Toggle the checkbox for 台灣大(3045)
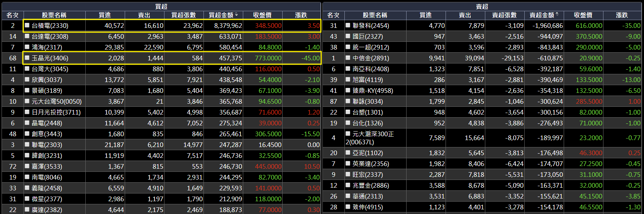The height and width of the screenshot is (214, 644). pyautogui.click(x=27, y=68)
